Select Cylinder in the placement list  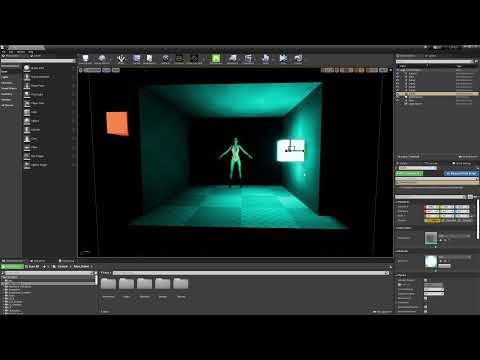[x=48, y=130]
